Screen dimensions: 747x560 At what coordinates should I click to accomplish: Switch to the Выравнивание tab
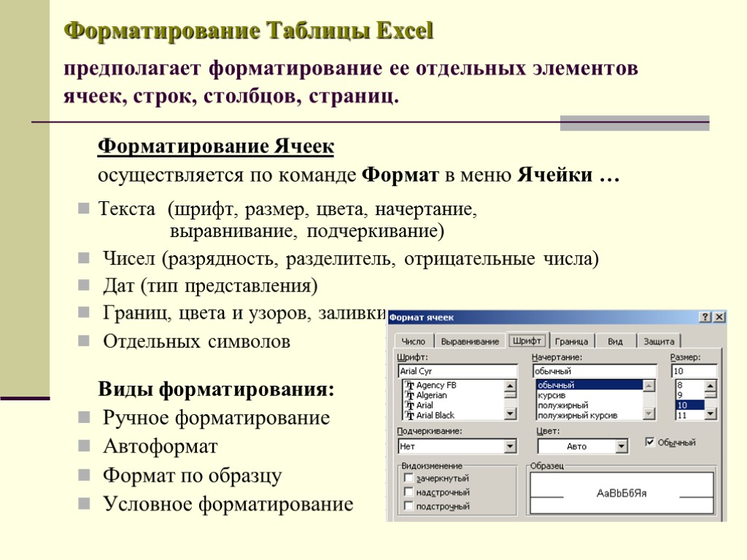click(470, 341)
